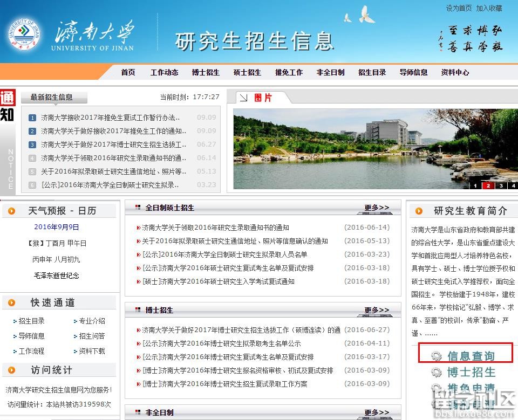Switch slideshow to image 3
Image resolution: width=518 pixels, height=420 pixels.
tap(501, 185)
